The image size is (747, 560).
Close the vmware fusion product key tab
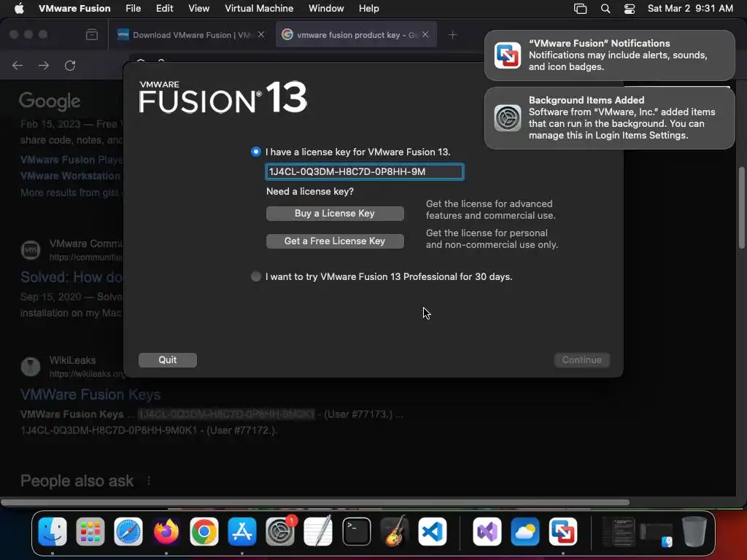(425, 34)
